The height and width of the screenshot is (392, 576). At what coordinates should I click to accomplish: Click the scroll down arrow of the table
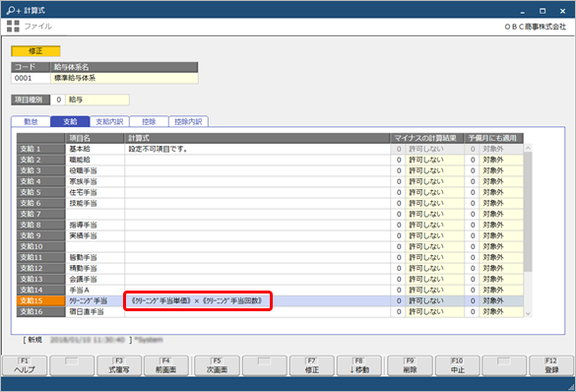528,313
